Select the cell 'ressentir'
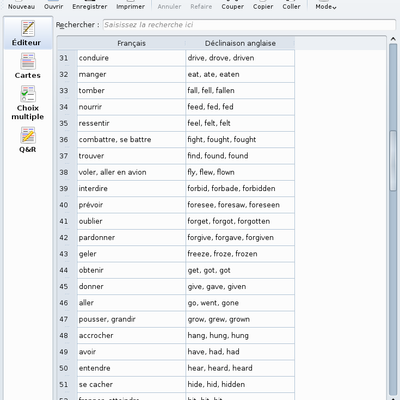The height and width of the screenshot is (400, 400). [131, 123]
